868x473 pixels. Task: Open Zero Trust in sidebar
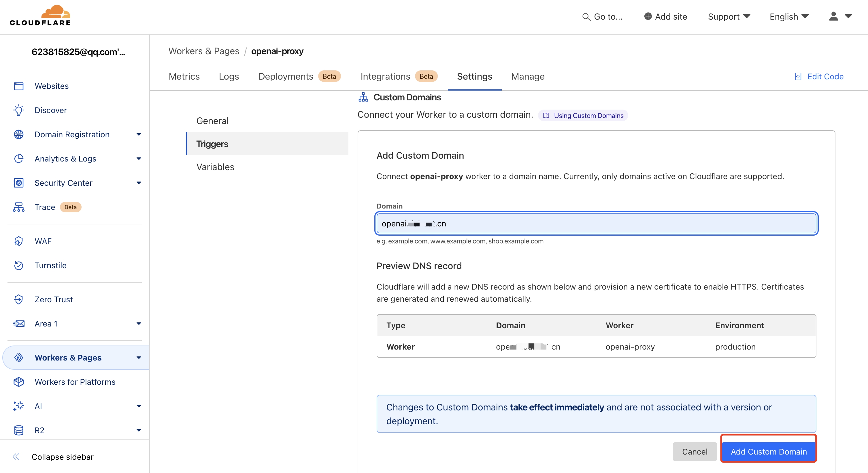54,299
